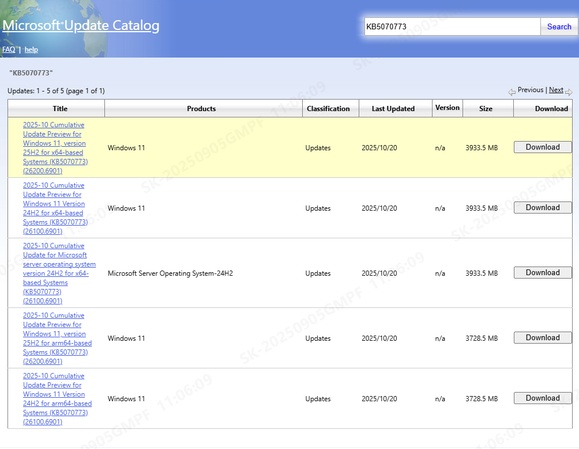Image resolution: width=579 pixels, height=449 pixels.
Task: Click the Previous pagination text
Action: [x=530, y=90]
